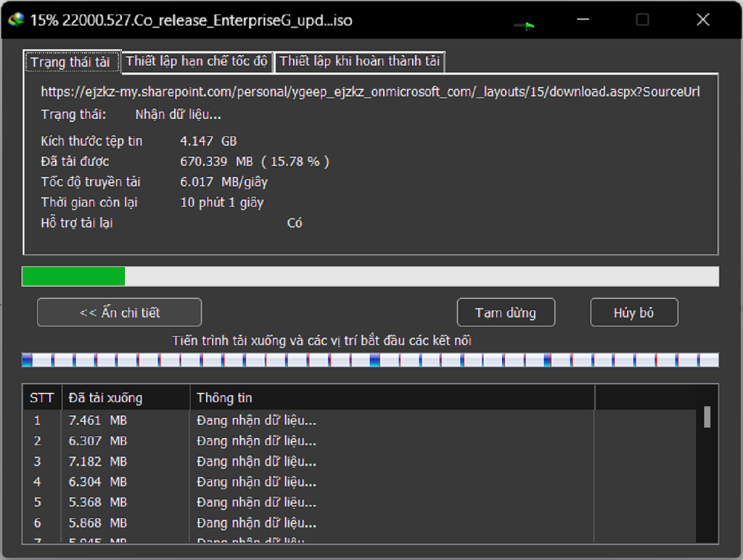Viewport: 743px width, 560px height.
Task: Open Thiết lập hạn chế tốc độ tab
Action: click(x=197, y=62)
